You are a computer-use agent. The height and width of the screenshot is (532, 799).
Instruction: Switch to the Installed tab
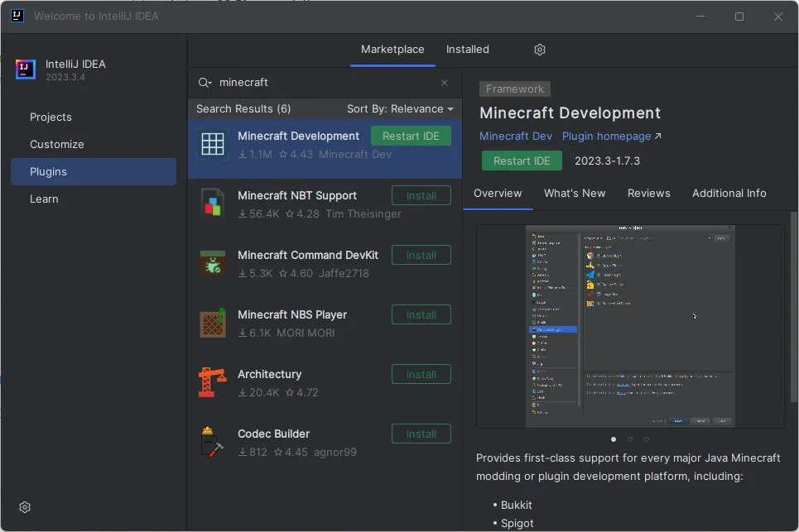click(467, 50)
